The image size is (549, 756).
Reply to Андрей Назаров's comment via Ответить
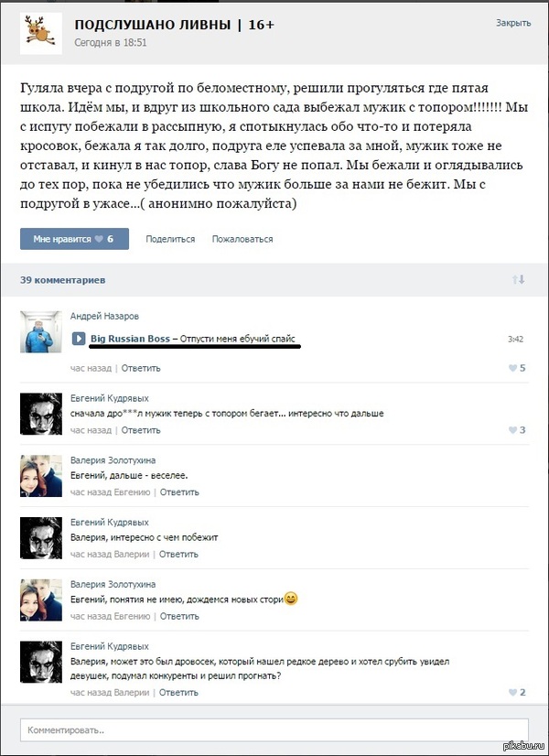point(141,368)
